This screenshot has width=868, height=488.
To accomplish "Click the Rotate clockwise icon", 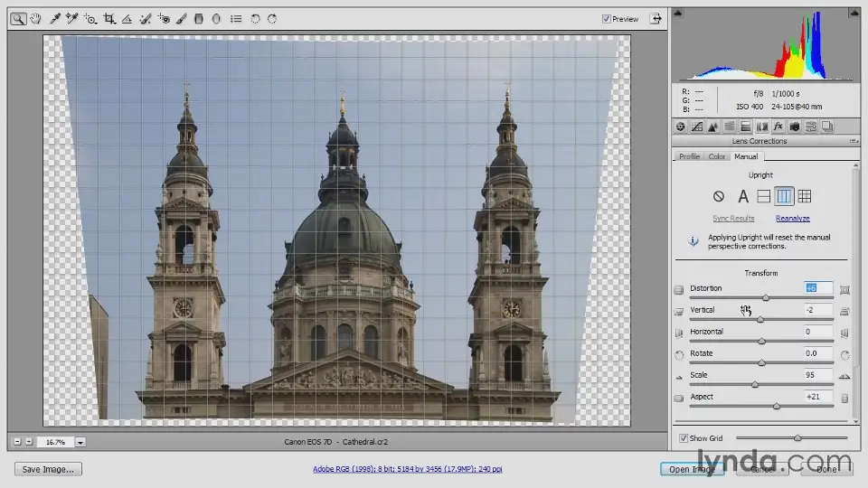I will tap(272, 18).
